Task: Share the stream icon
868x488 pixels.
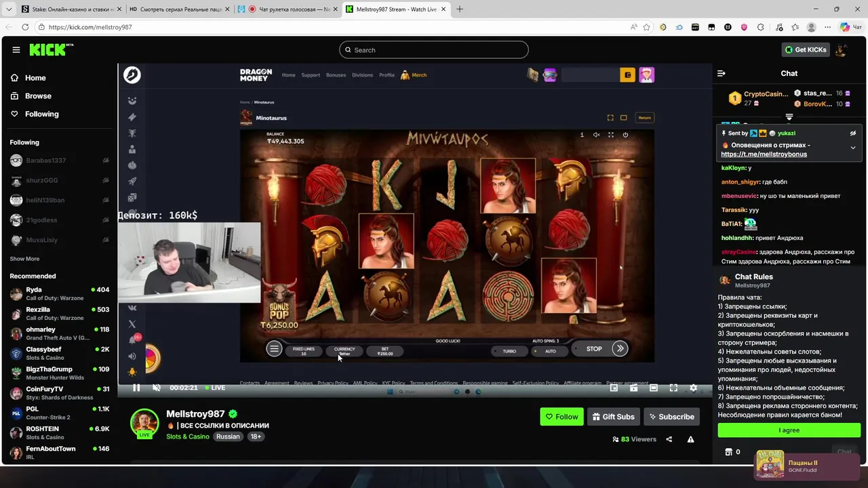Action: click(x=669, y=439)
